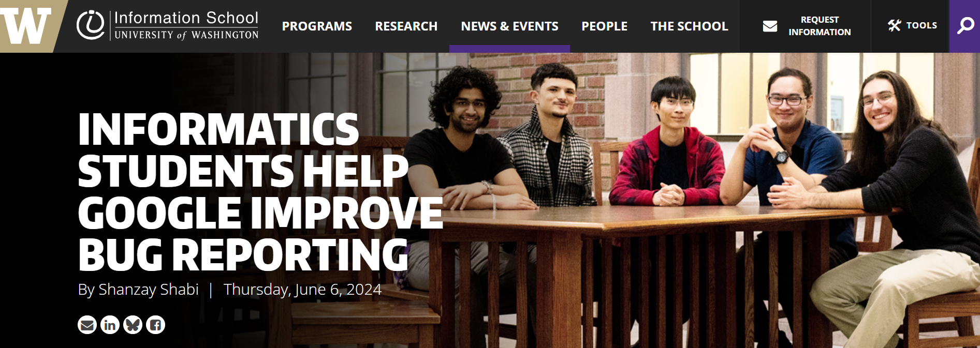Share the article on Facebook
This screenshot has height=348, width=980.
coord(155,325)
